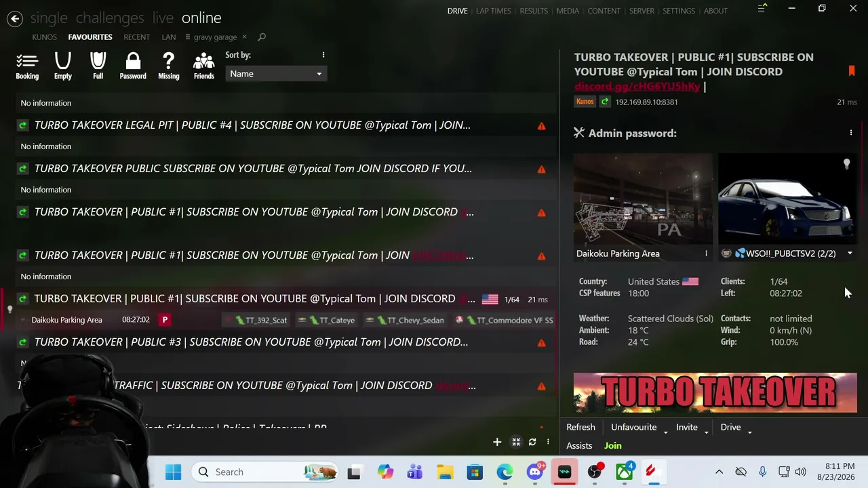Select the FAVOURITES tab
The height and width of the screenshot is (488, 868).
90,37
